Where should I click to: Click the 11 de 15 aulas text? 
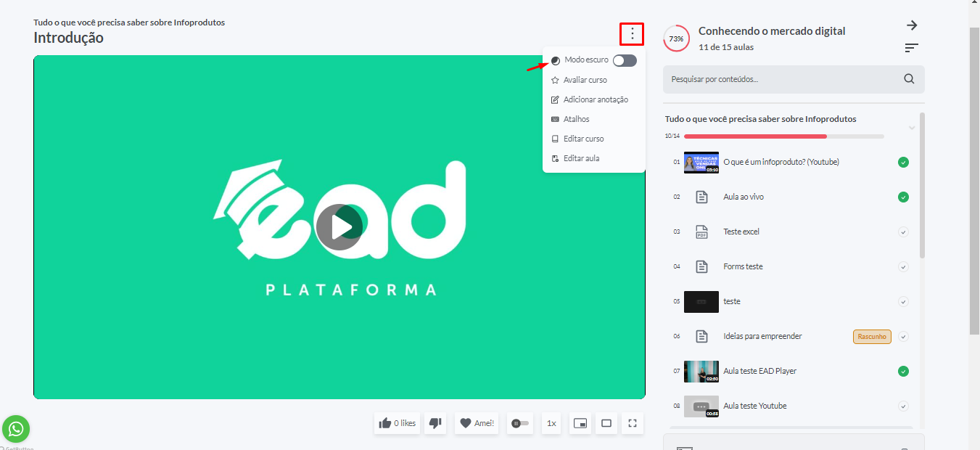tap(726, 47)
